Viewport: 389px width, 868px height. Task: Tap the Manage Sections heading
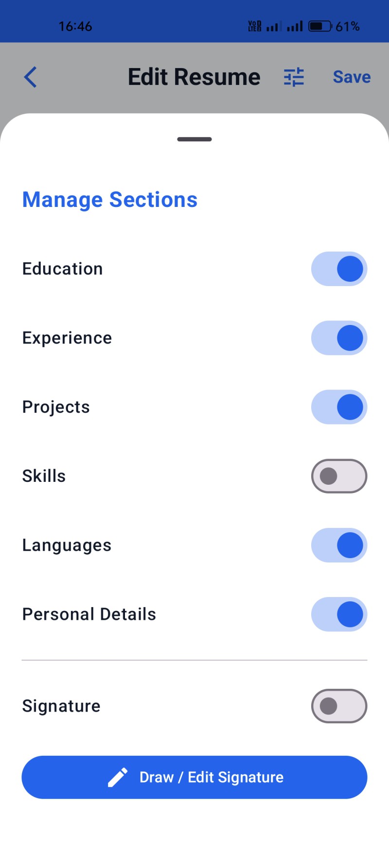pyautogui.click(x=110, y=200)
